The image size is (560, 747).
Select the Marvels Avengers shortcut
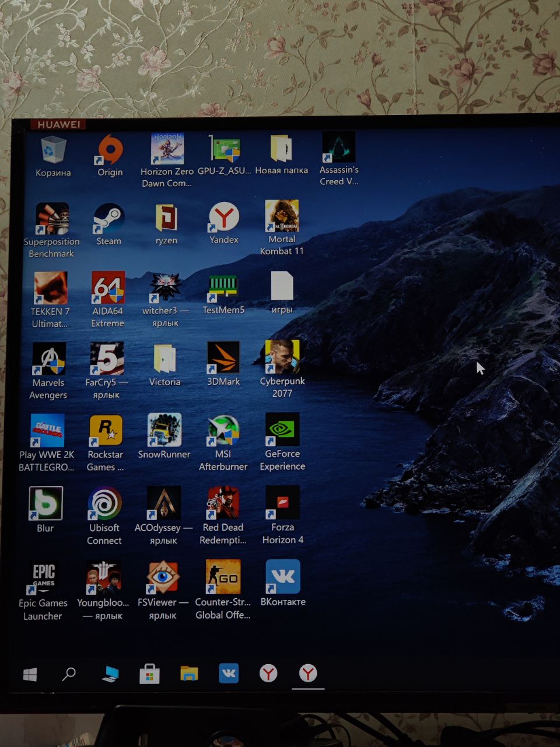48,359
